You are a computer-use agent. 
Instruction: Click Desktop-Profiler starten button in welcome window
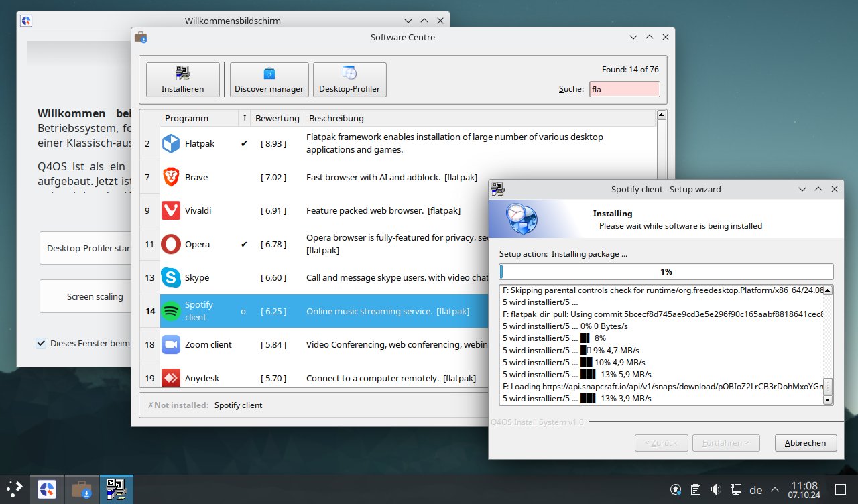pos(86,248)
